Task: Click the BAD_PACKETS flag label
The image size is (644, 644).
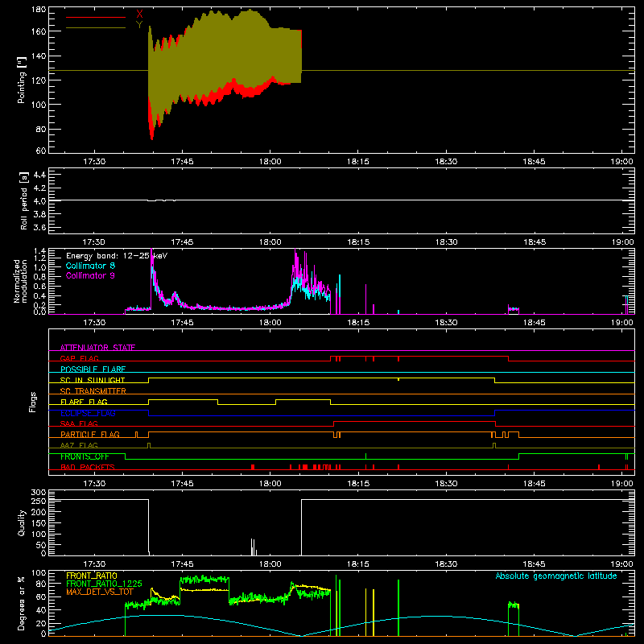Action: [88, 467]
